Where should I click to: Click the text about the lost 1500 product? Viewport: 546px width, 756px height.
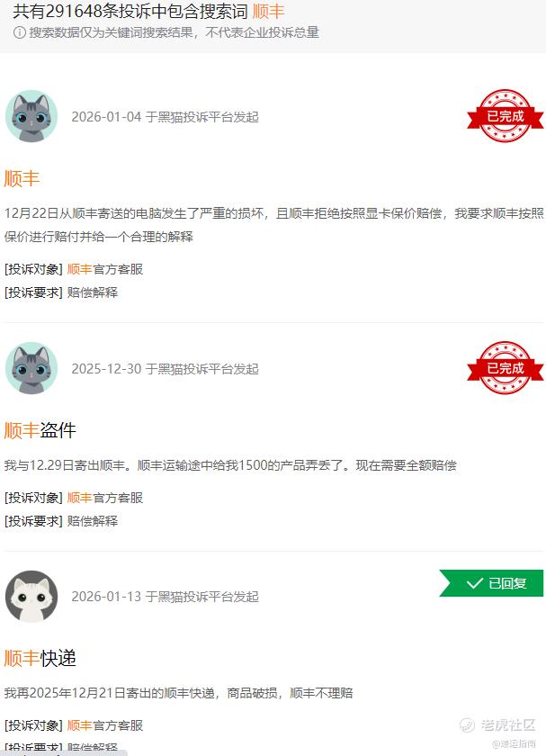tap(230, 465)
